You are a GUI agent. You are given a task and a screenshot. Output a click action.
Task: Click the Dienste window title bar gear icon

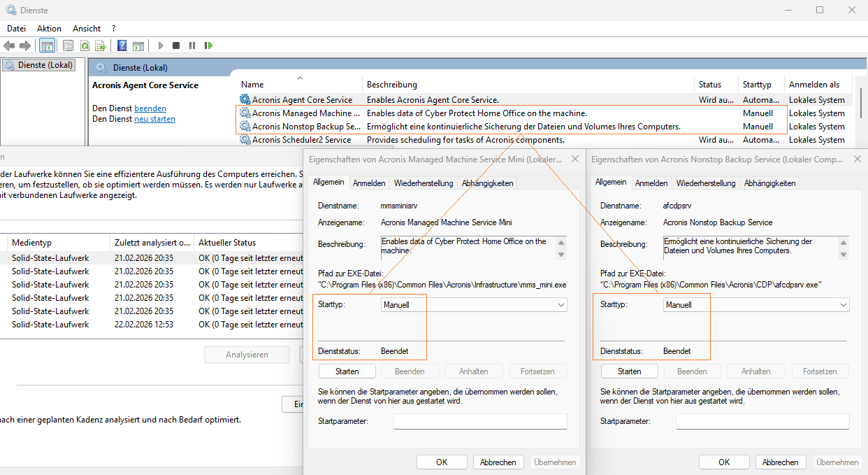point(12,10)
